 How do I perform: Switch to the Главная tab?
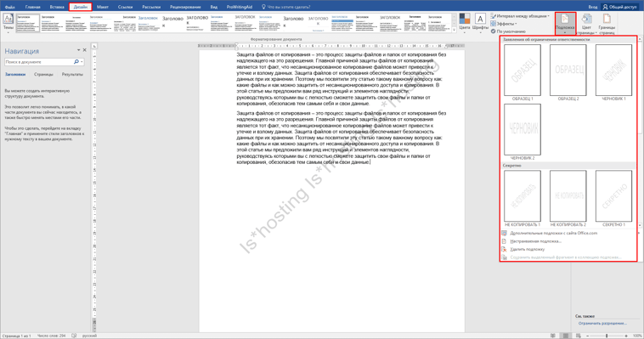click(x=33, y=7)
